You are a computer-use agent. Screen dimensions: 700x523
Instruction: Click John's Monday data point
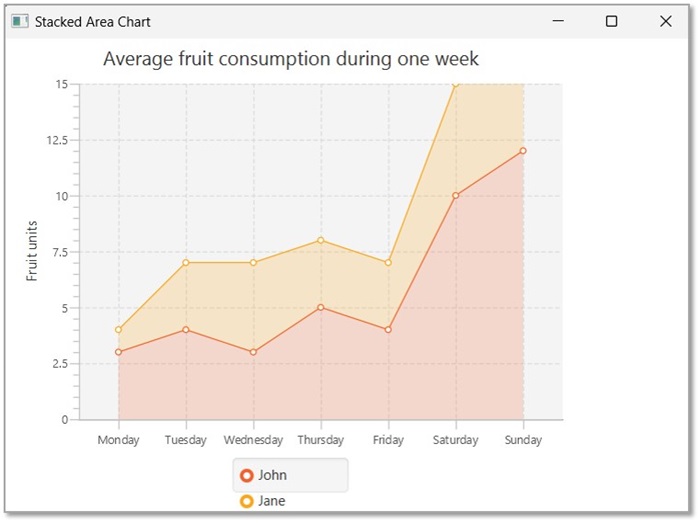tap(118, 352)
